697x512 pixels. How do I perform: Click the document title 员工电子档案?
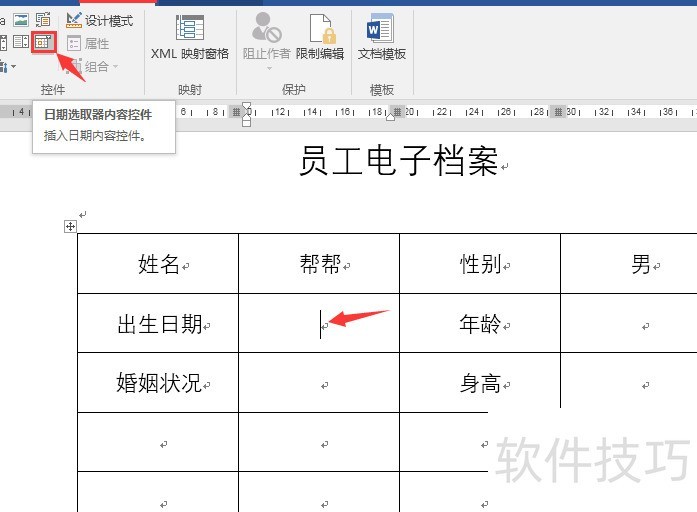pyautogui.click(x=398, y=160)
